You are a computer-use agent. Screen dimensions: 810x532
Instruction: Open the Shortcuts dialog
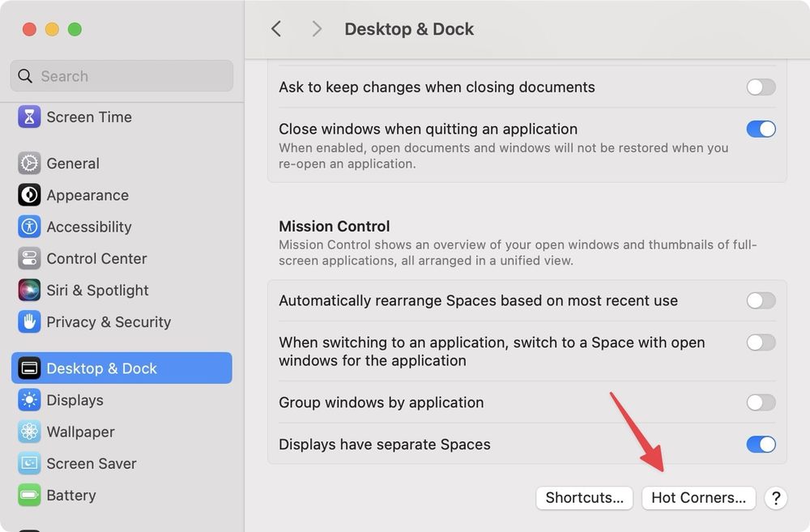[584, 498]
